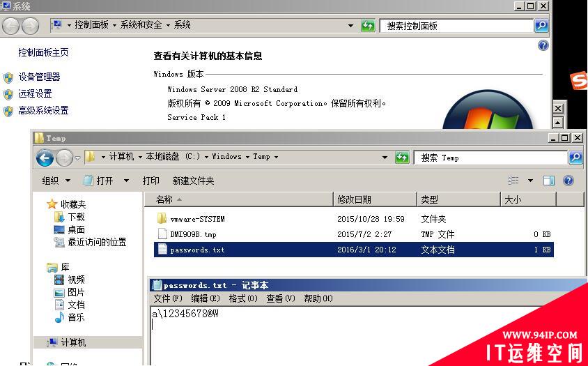Click the help icon in Temp toolbar
The height and width of the screenshot is (366, 588).
(568, 181)
